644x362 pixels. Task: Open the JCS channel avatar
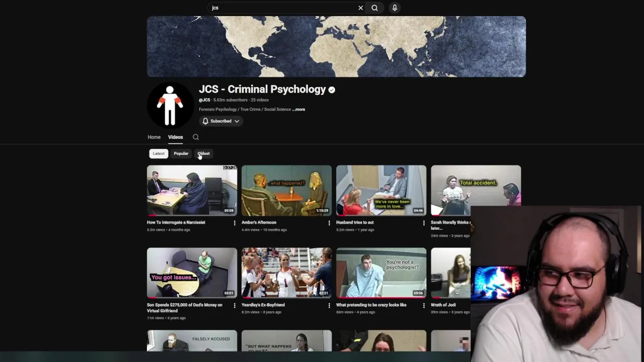tap(170, 105)
